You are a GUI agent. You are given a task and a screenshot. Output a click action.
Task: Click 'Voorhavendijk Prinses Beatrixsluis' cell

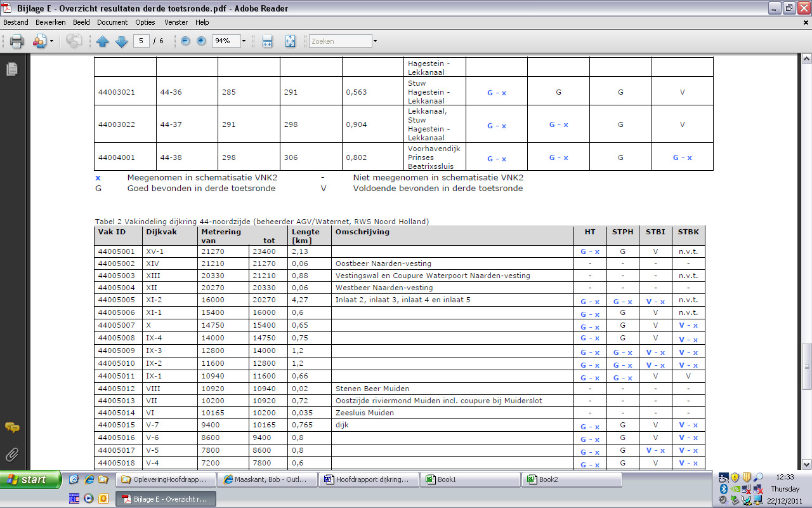[435, 157]
